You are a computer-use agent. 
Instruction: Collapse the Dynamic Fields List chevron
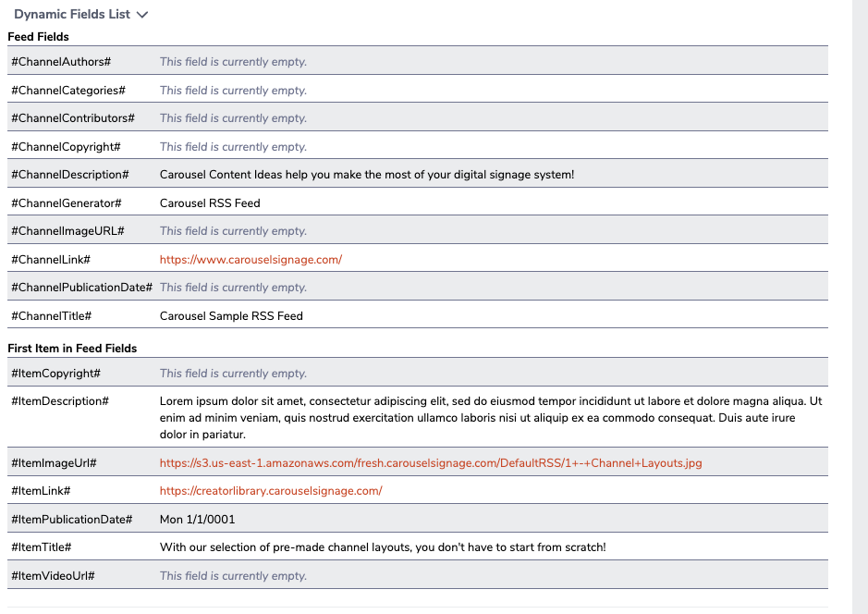click(x=142, y=15)
